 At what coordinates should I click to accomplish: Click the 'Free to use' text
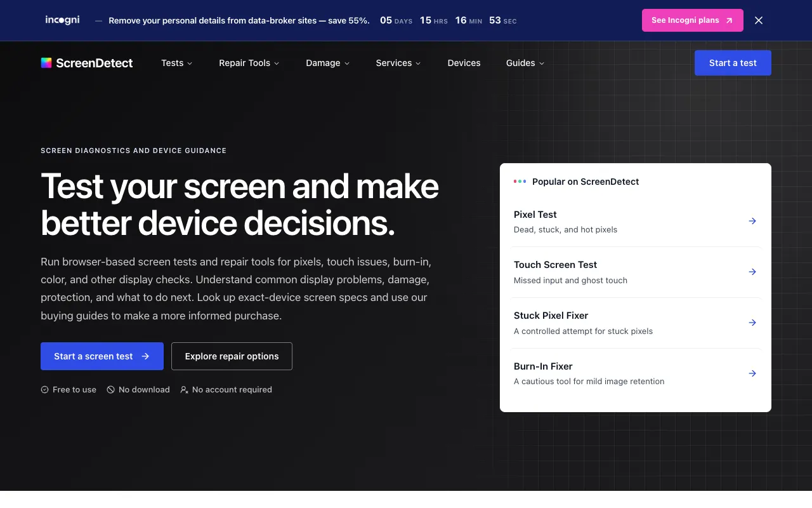[74, 390]
